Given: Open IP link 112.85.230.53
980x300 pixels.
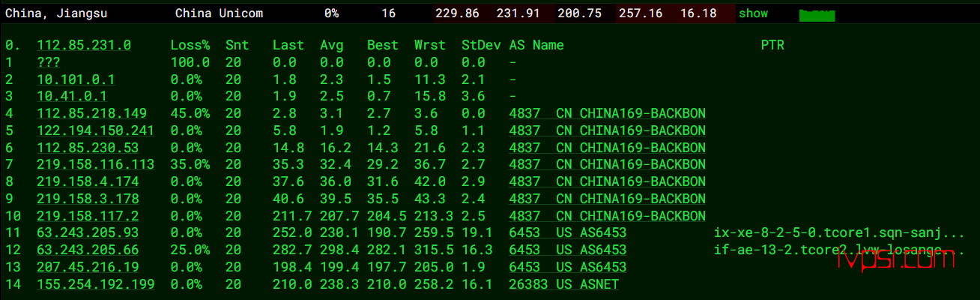Looking at the screenshot, I should pyautogui.click(x=88, y=148).
